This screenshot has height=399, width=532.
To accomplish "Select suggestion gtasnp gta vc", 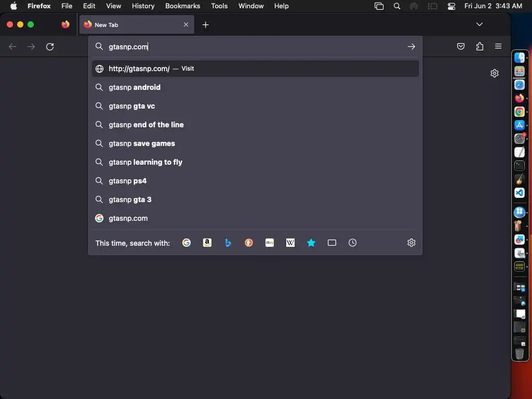I will click(x=255, y=106).
